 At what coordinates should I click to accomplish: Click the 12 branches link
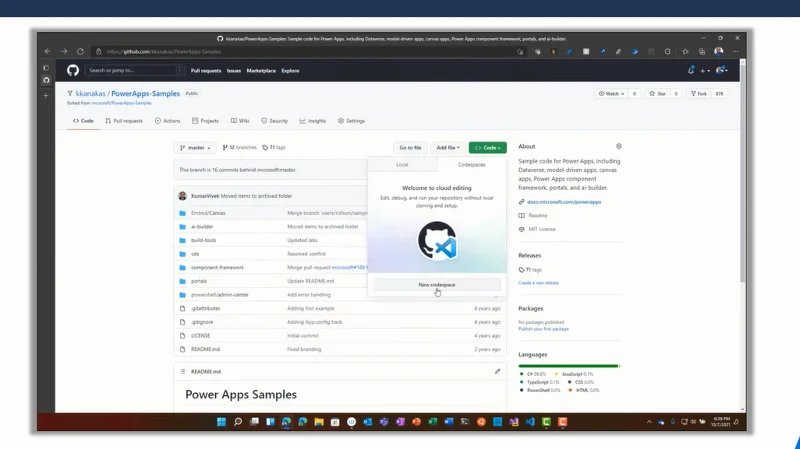239,147
